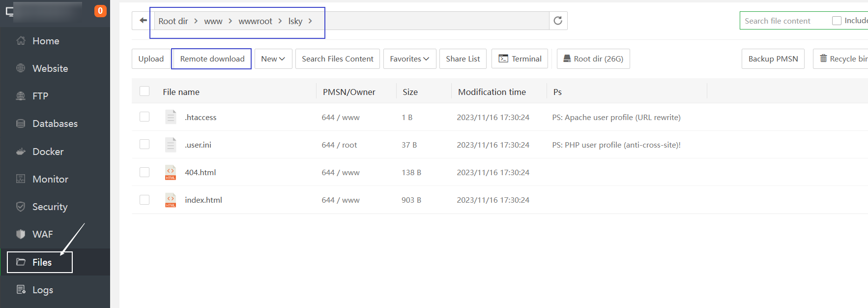Navigate to Root dir breadcrumb

173,21
